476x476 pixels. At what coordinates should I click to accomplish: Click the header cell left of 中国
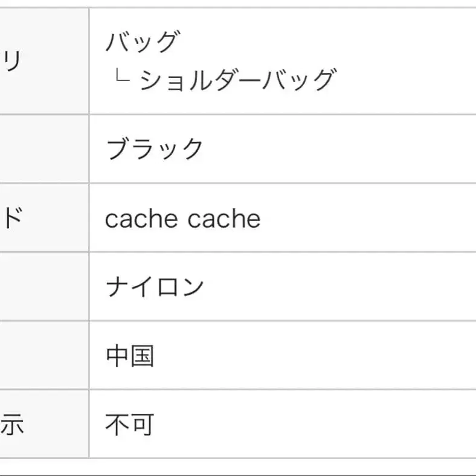tap(43, 356)
